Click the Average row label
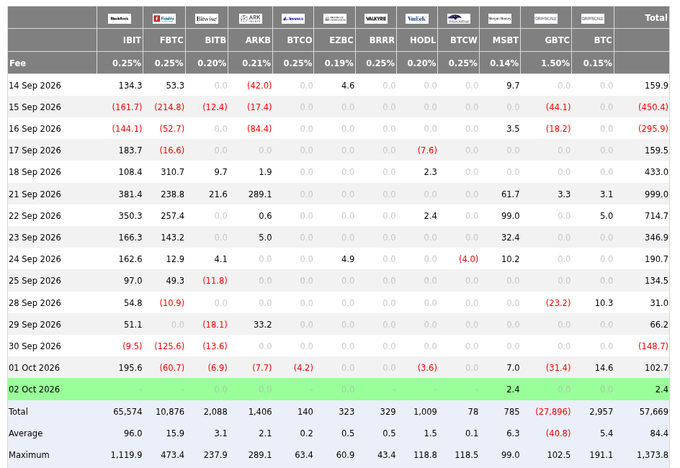Screen dimensions: 680x468 (x=26, y=433)
